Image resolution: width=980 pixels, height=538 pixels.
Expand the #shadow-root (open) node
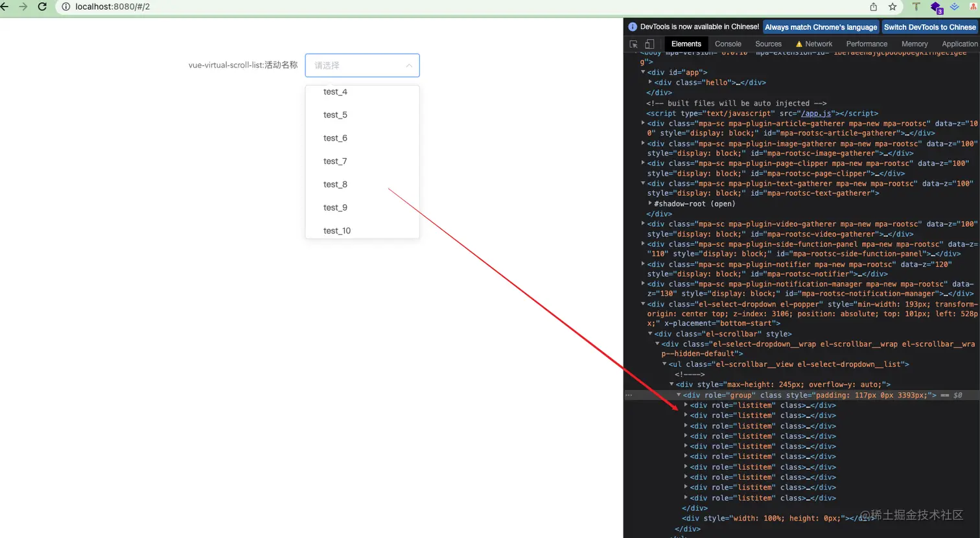coord(650,204)
